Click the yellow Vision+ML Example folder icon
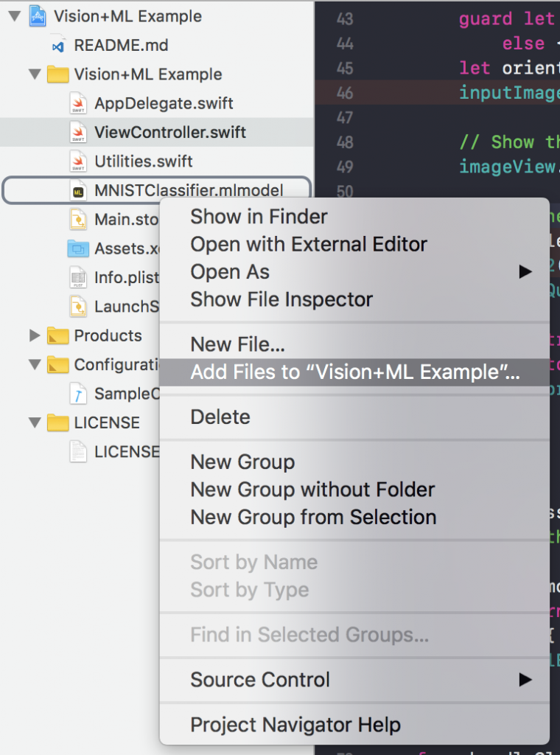This screenshot has width=560, height=755. click(57, 74)
